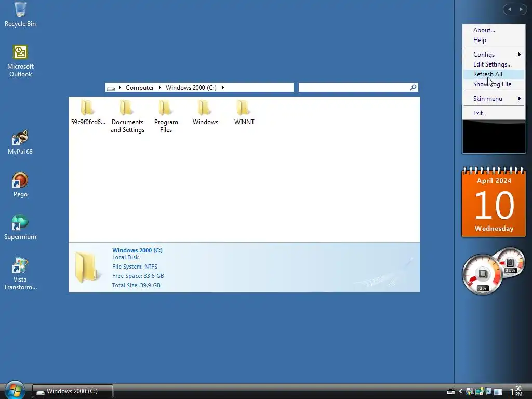Select the Documents and Settings folder

click(x=127, y=116)
